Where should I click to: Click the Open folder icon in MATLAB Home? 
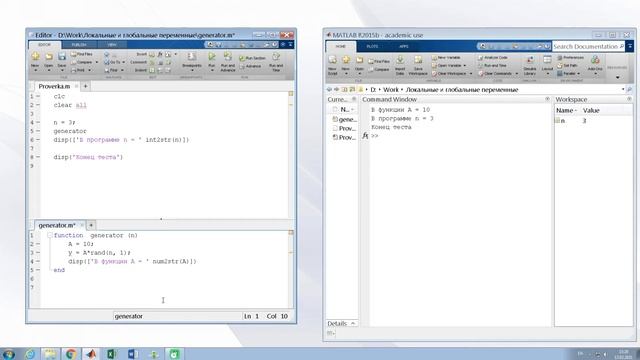point(359,60)
